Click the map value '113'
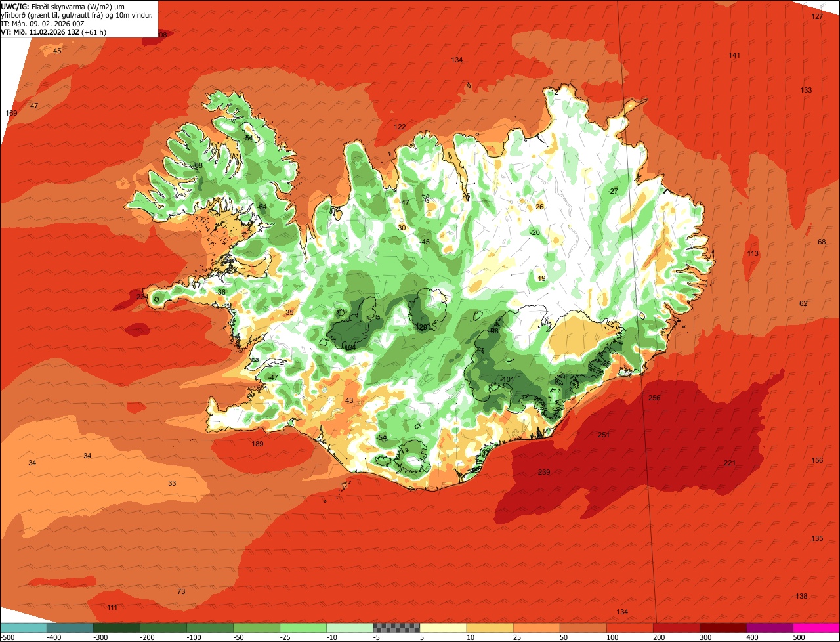The width and height of the screenshot is (840, 642). pos(753,254)
